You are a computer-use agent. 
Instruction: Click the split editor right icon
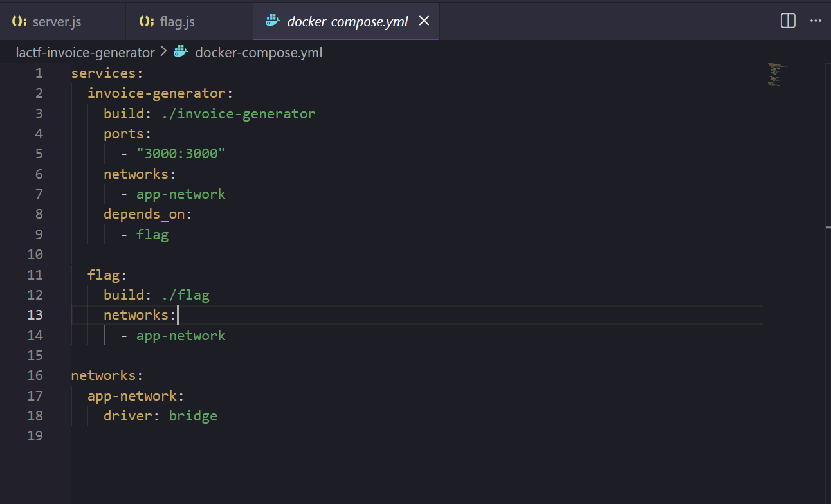point(788,21)
